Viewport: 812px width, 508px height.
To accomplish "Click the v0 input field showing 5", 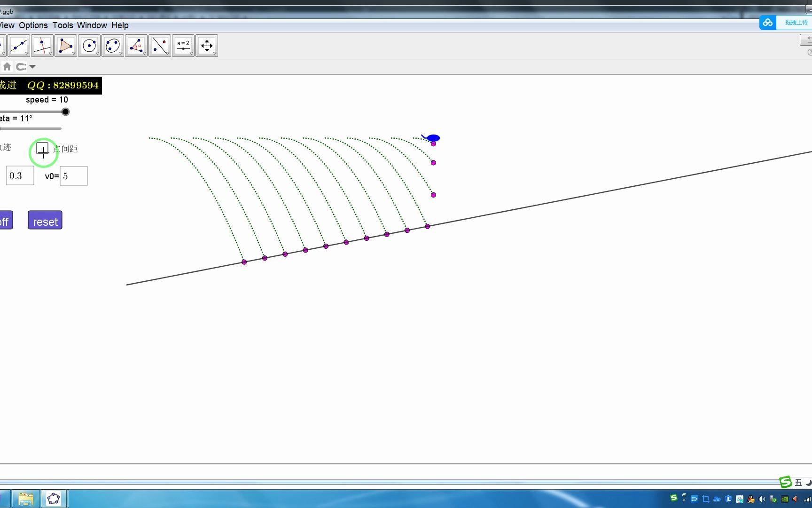I will pos(74,176).
